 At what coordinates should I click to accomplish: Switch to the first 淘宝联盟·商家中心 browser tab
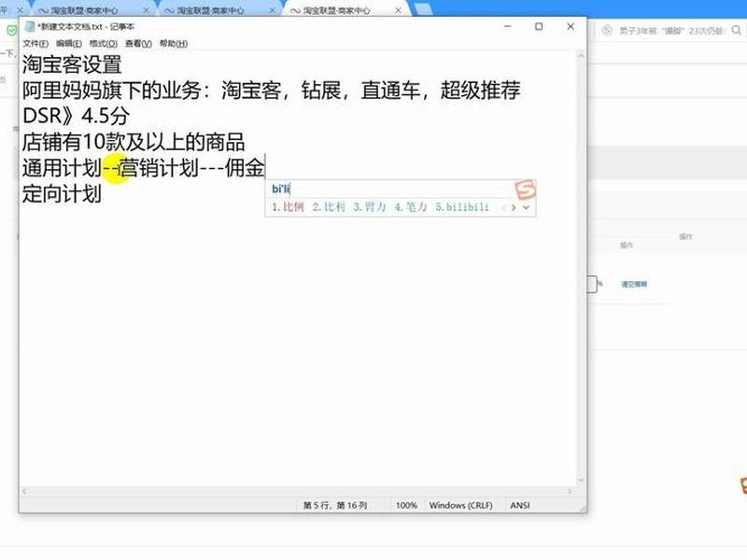pos(84,10)
